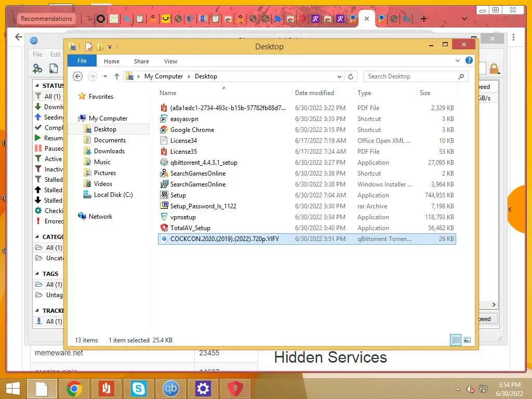
Task: Sort files by Name column
Action: coord(224,92)
